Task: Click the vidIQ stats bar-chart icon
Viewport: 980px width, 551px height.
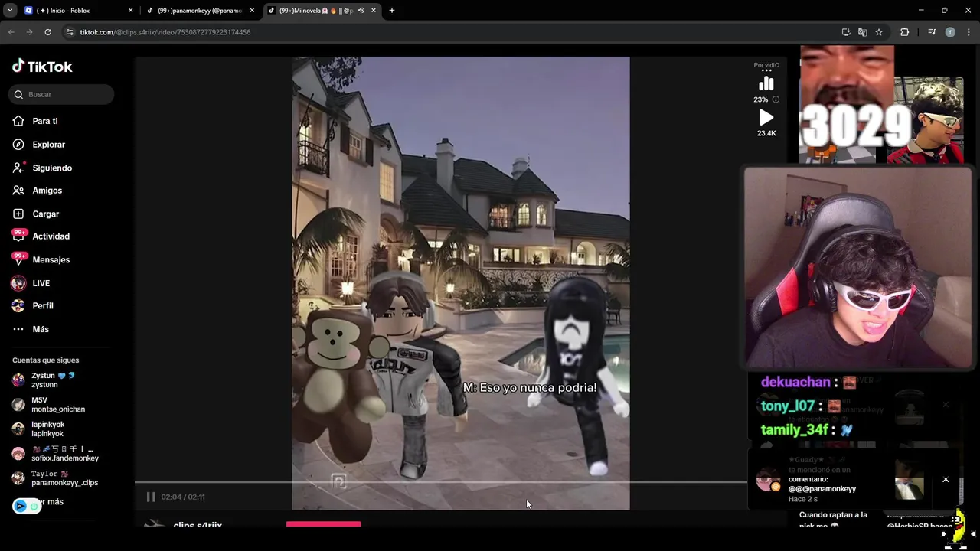Action: [766, 84]
